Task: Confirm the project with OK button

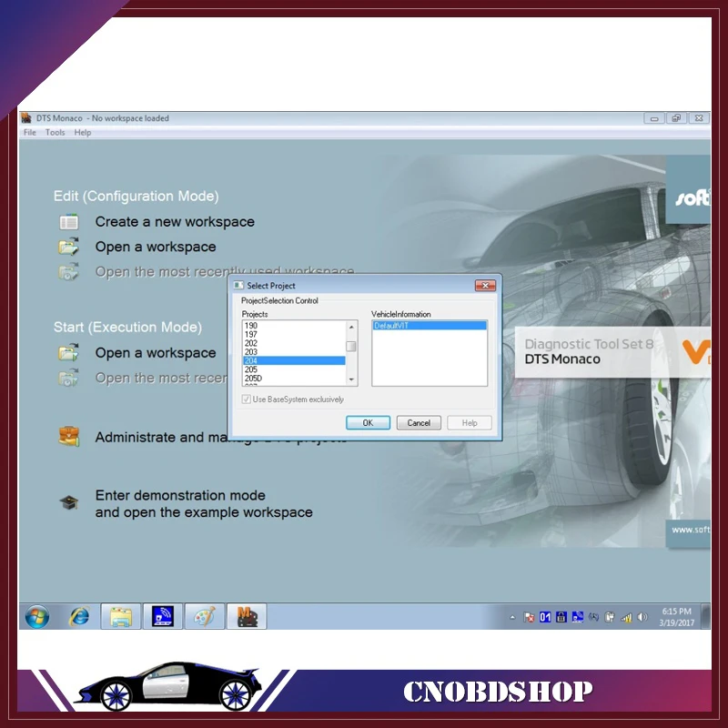Action: click(368, 422)
